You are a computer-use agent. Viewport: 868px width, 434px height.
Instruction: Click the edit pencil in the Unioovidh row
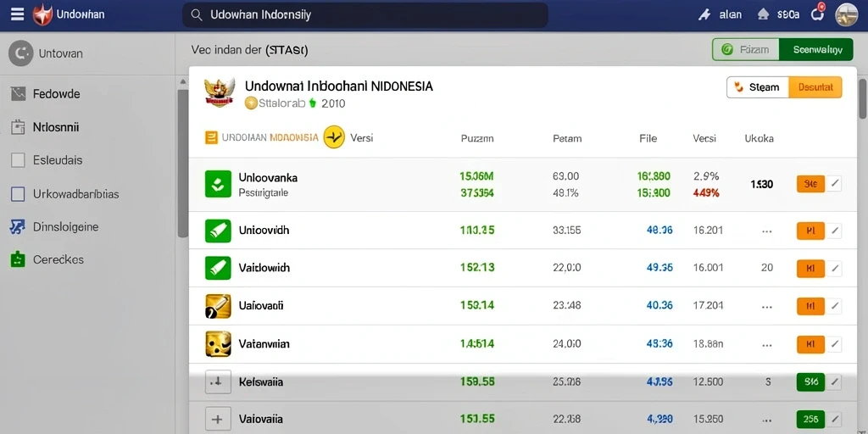834,231
